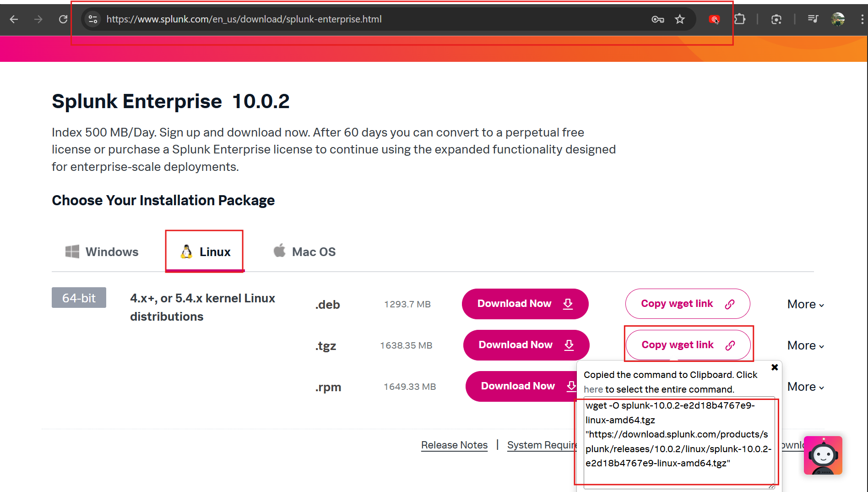The image size is (868, 492).
Task: Switch to the Mac OS tab
Action: pyautogui.click(x=304, y=251)
